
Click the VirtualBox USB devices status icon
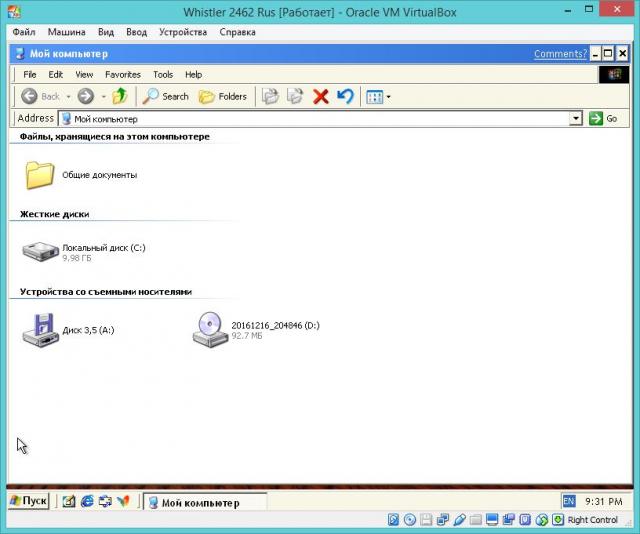(459, 520)
